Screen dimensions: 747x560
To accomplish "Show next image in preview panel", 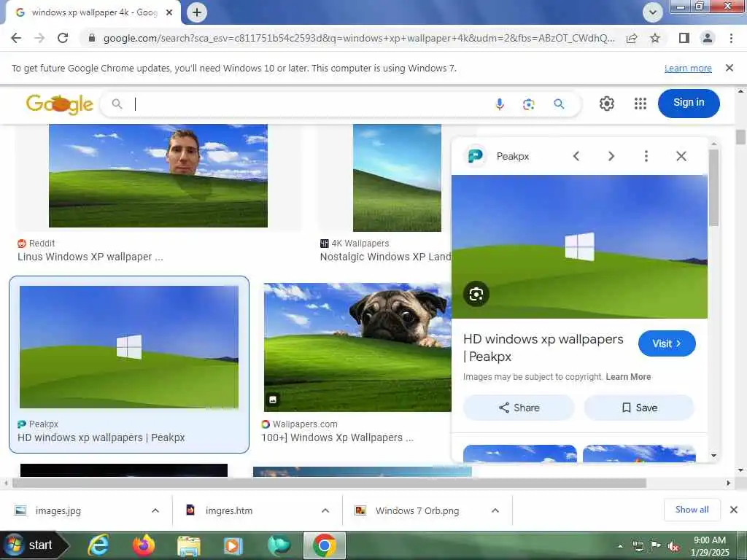I will pos(611,156).
